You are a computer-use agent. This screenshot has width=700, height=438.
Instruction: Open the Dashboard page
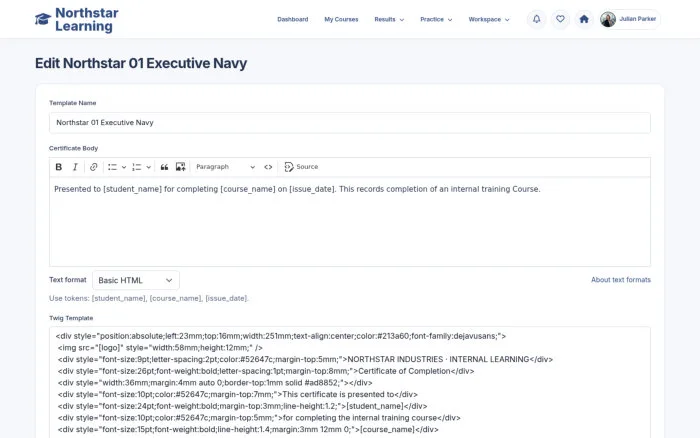(292, 19)
